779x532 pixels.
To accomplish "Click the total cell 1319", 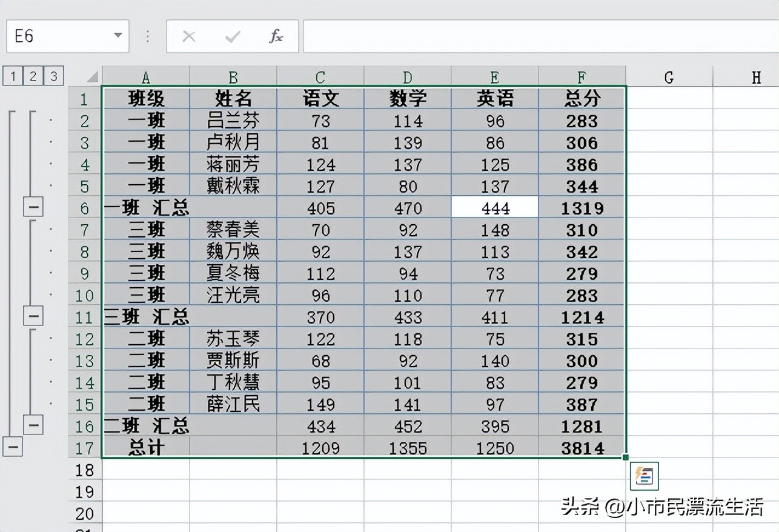I will 582,208.
